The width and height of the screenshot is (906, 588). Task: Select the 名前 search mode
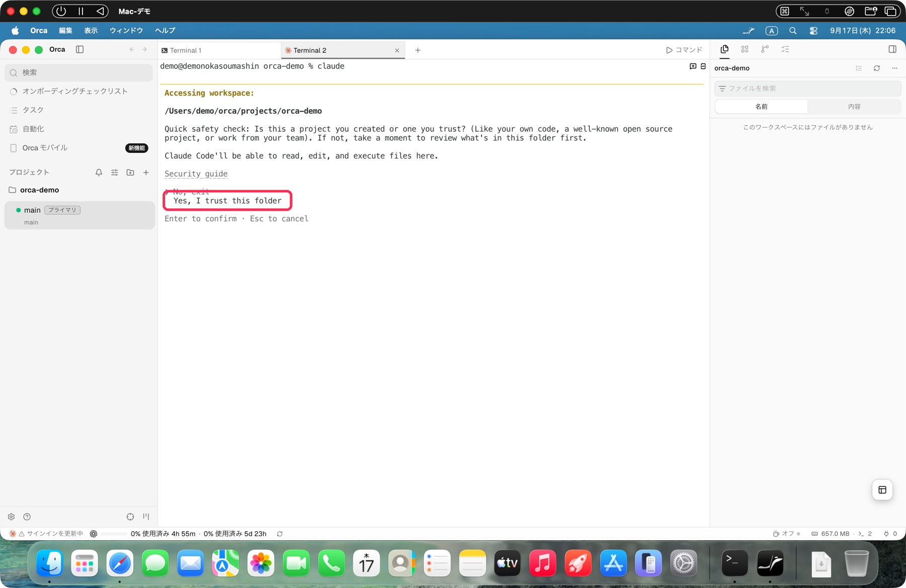tap(761, 107)
